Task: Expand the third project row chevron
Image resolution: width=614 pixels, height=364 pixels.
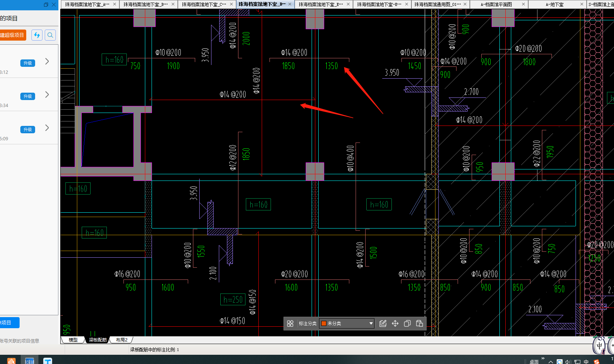Action: [47, 128]
